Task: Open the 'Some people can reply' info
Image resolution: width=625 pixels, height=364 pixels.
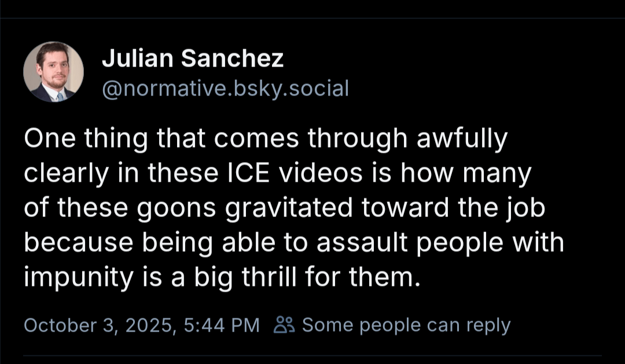Action: pyautogui.click(x=406, y=325)
